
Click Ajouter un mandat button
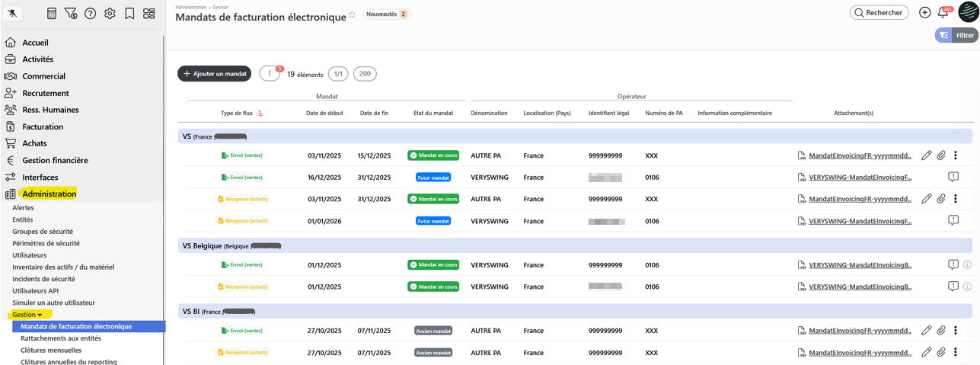pyautogui.click(x=214, y=74)
